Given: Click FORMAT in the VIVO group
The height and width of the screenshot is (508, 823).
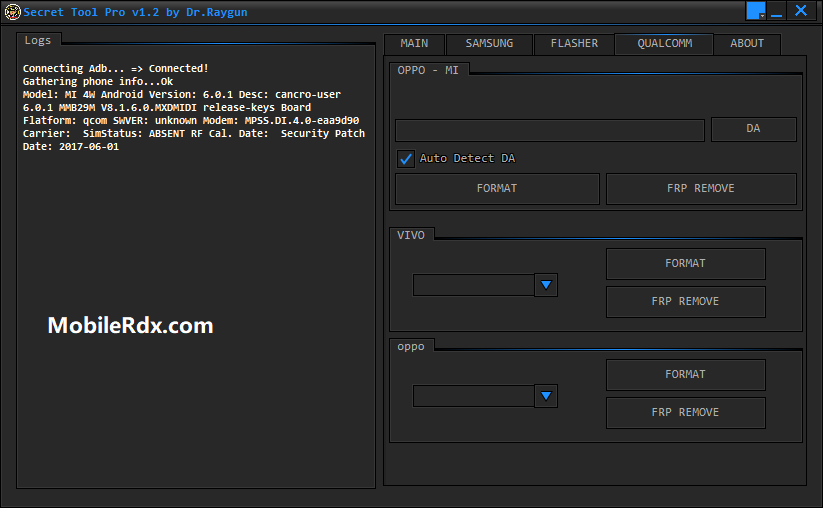Looking at the screenshot, I should [x=685, y=263].
